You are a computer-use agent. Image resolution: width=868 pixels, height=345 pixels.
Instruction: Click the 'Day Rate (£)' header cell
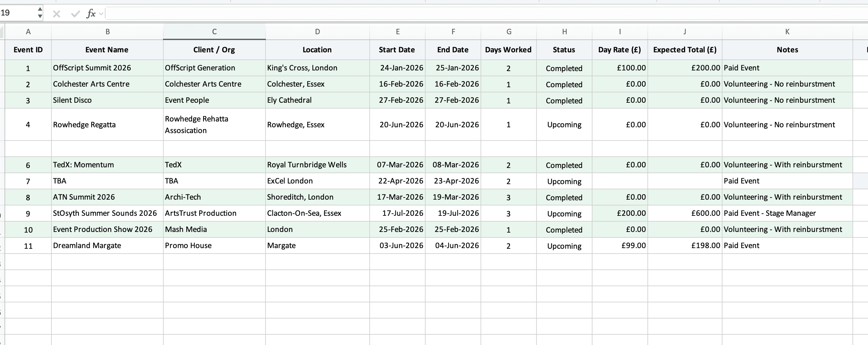[x=620, y=50]
